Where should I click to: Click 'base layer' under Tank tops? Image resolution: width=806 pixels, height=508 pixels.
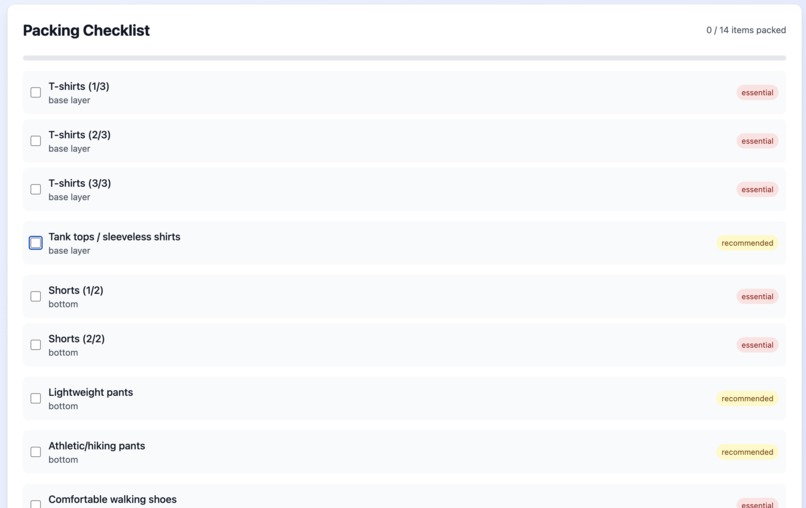69,250
